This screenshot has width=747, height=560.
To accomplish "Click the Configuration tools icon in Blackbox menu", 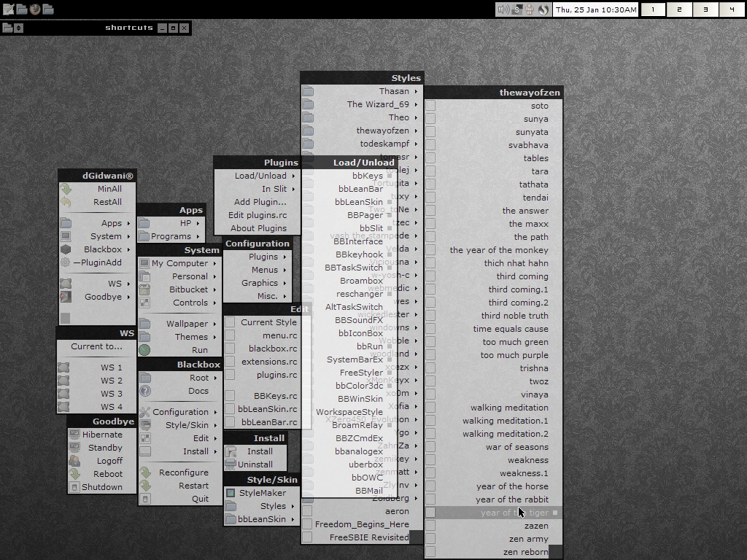I will pos(145,412).
